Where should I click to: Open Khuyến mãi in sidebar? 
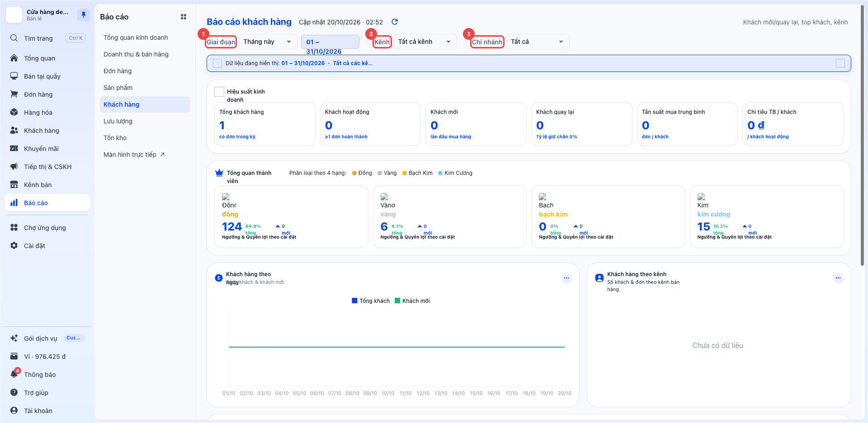[x=47, y=148]
